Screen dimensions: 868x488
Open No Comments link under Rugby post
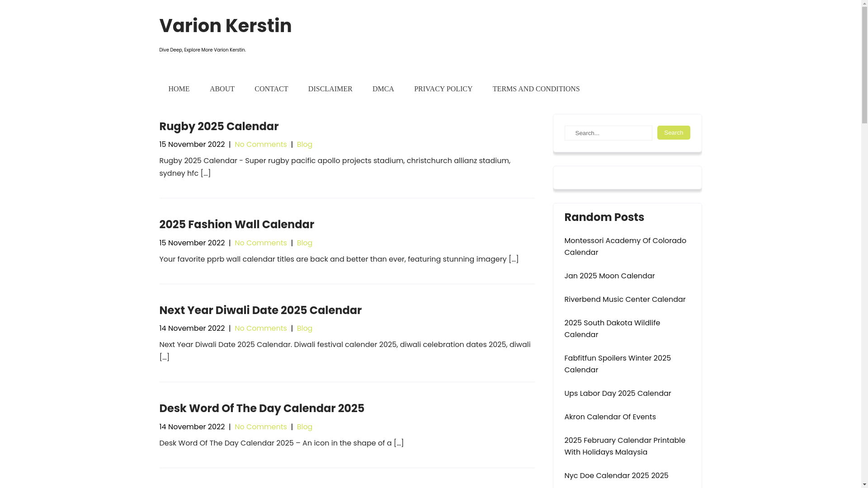click(x=260, y=145)
